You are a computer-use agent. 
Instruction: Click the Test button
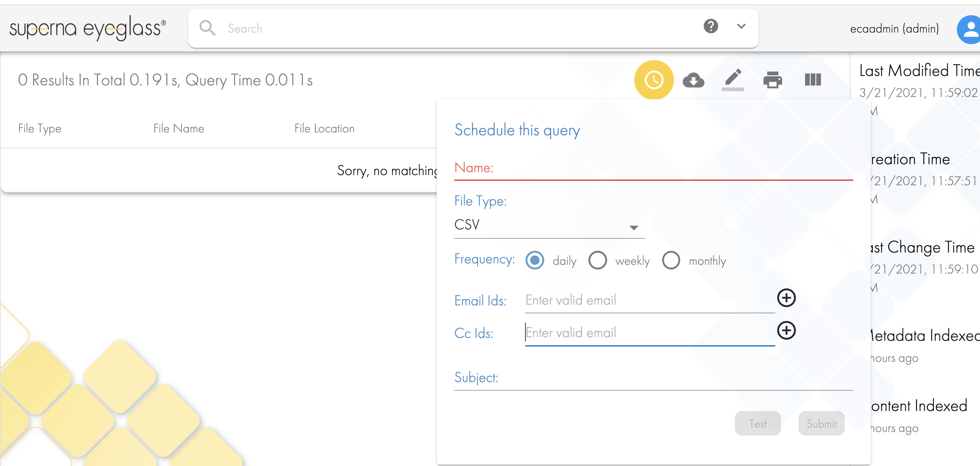(x=758, y=423)
